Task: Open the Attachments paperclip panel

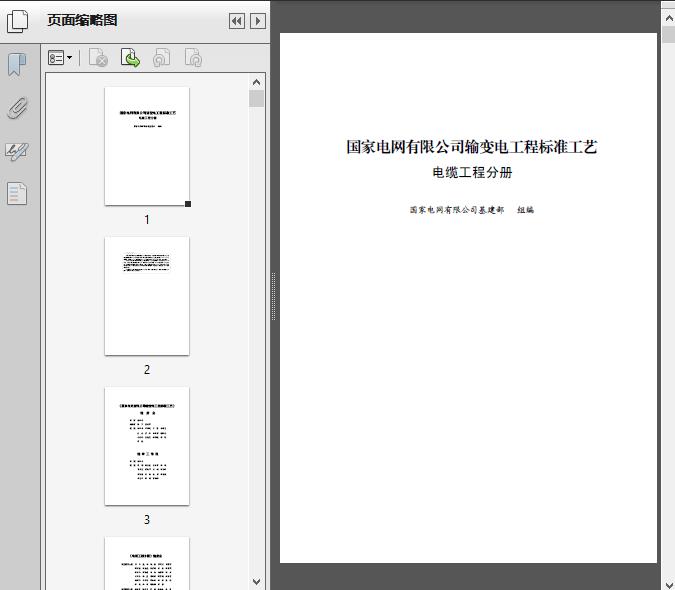Action: (17, 108)
